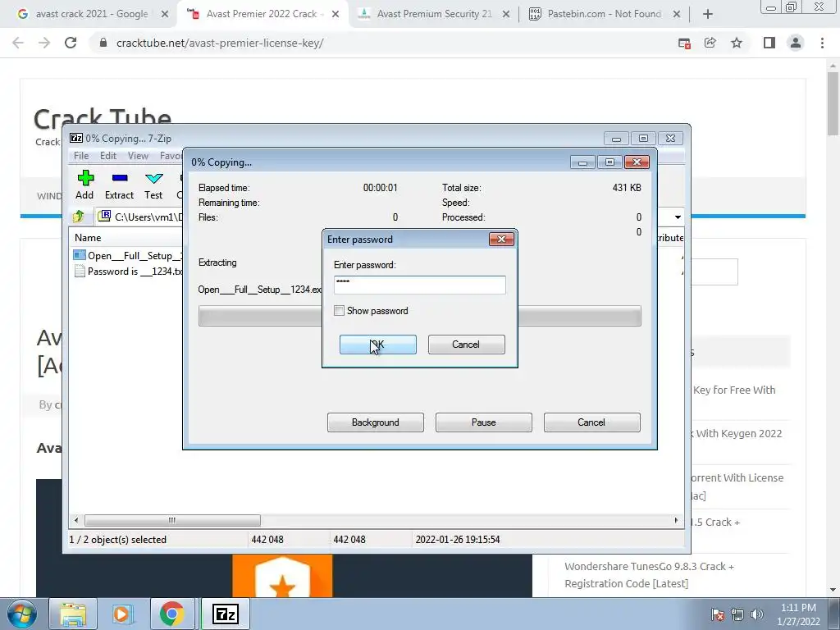The height and width of the screenshot is (630, 840).
Task: Select the 'Password is __1234' text file
Action: coord(129,271)
